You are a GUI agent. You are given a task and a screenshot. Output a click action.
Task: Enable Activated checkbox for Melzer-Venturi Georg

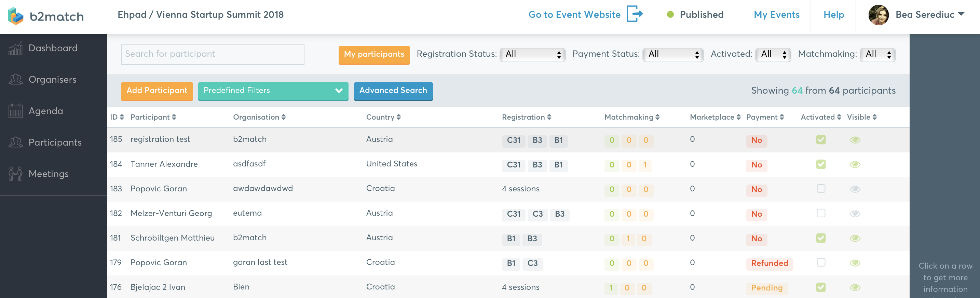pos(821,213)
